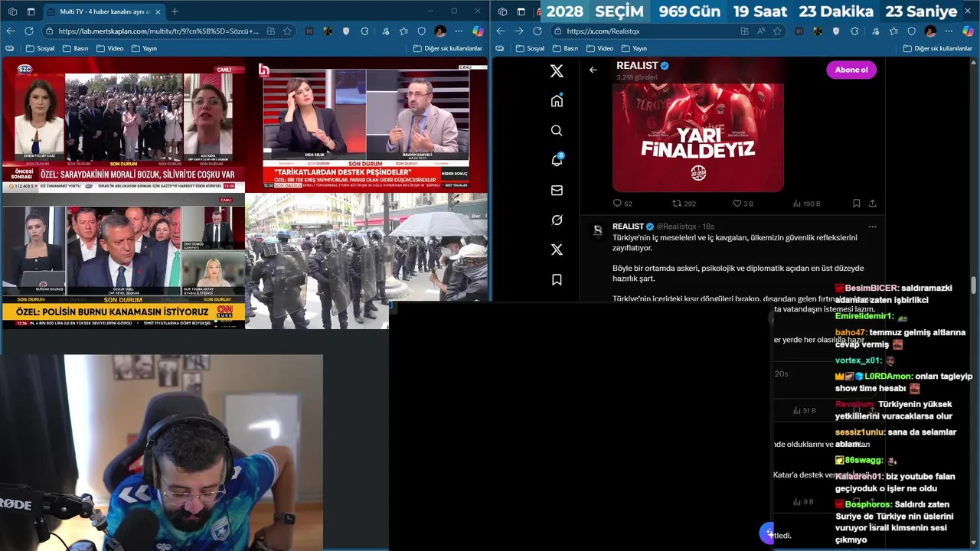Open X notifications bell
The height and width of the screenshot is (551, 980).
(557, 160)
